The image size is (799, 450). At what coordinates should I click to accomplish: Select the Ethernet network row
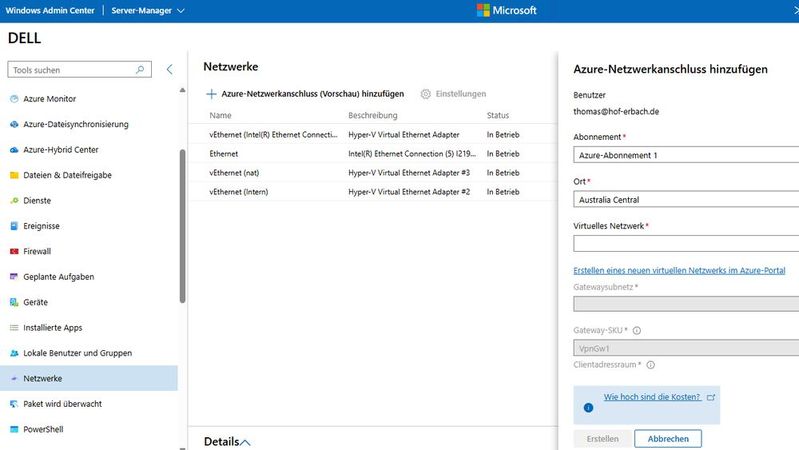coord(373,153)
